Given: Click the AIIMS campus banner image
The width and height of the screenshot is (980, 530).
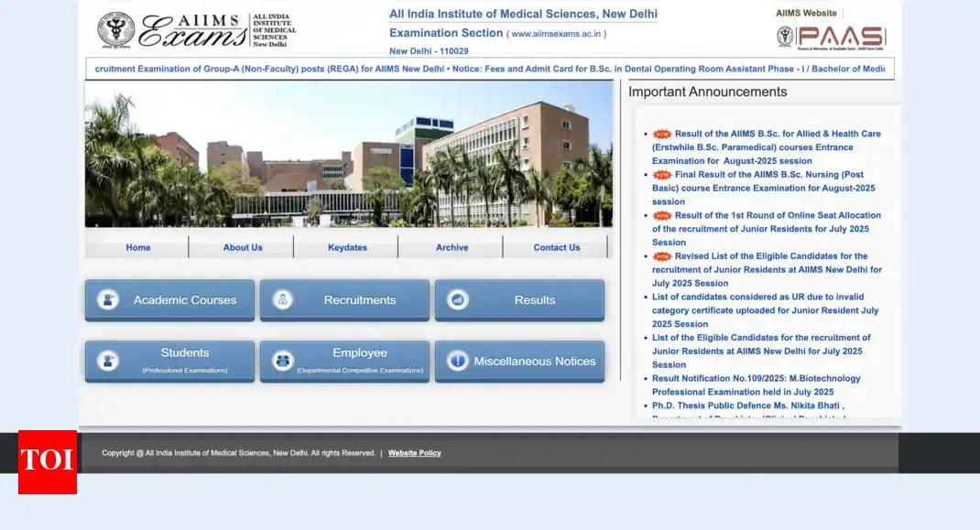Looking at the screenshot, I should tap(349, 154).
